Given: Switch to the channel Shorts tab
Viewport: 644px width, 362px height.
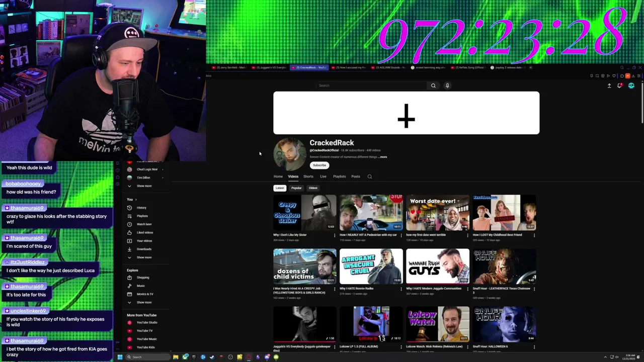Looking at the screenshot, I should coord(308,176).
